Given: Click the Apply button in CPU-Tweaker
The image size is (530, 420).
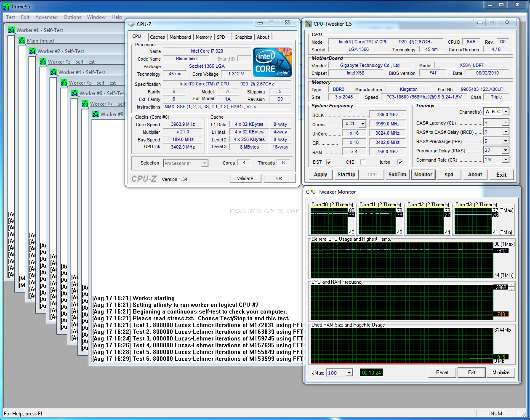Looking at the screenshot, I should click(320, 175).
